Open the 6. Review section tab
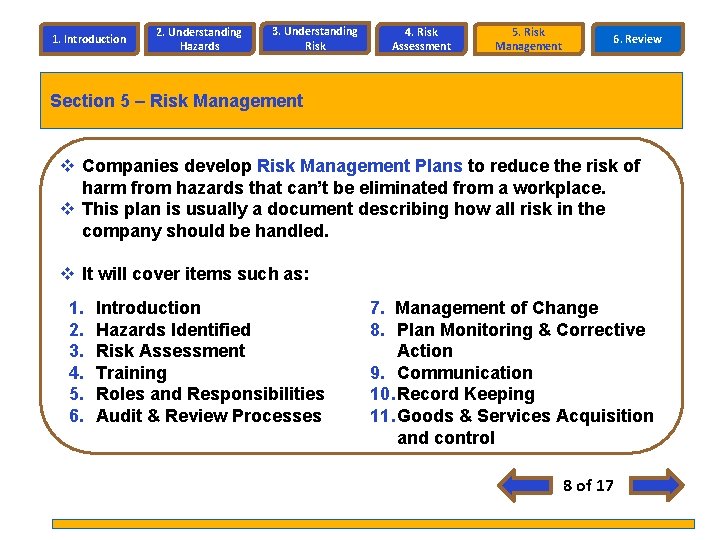This screenshot has height=540, width=720. point(638,39)
